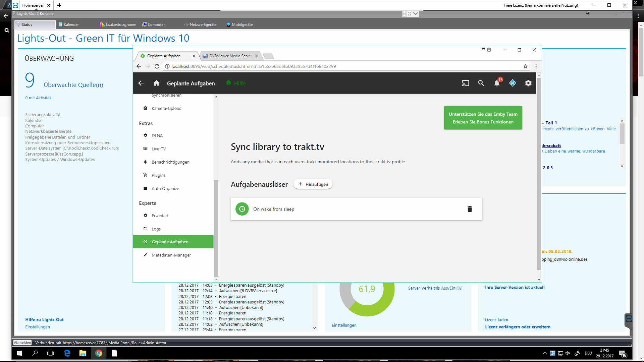Click Lights-Out log list scroll down arrow
Screen dimensions: 644x362
point(314,328)
